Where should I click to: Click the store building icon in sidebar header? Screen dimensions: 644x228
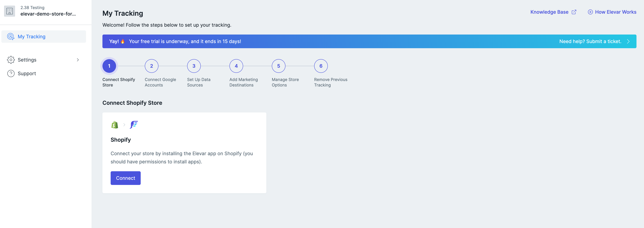[x=10, y=11]
